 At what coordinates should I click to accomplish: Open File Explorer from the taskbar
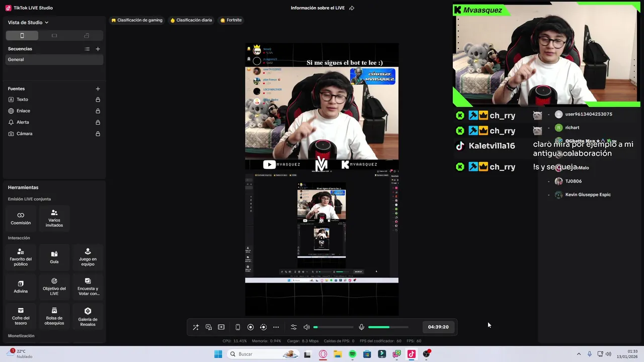[x=338, y=354]
